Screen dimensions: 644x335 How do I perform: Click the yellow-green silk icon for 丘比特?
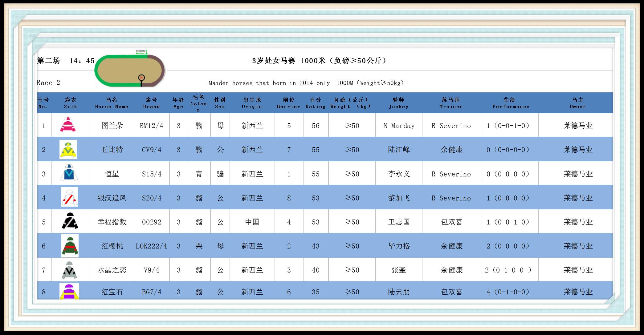[68, 150]
